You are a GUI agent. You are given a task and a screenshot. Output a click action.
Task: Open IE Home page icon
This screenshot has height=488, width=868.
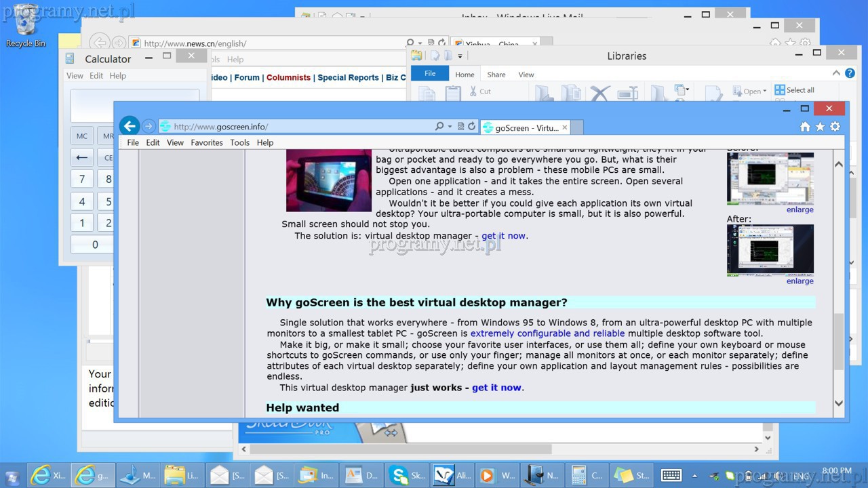point(805,127)
